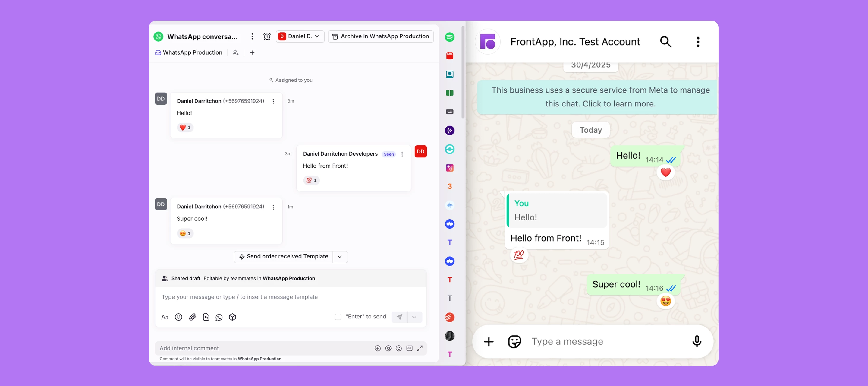Open the green book knowledge base icon
Image resolution: width=868 pixels, height=386 pixels.
[x=449, y=93]
